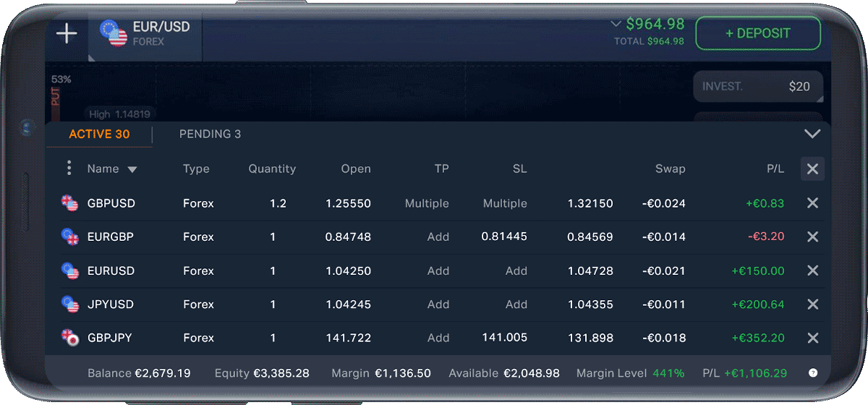Viewport: 868px width, 405px height.
Task: Click the Quantity column header
Action: [x=272, y=169]
